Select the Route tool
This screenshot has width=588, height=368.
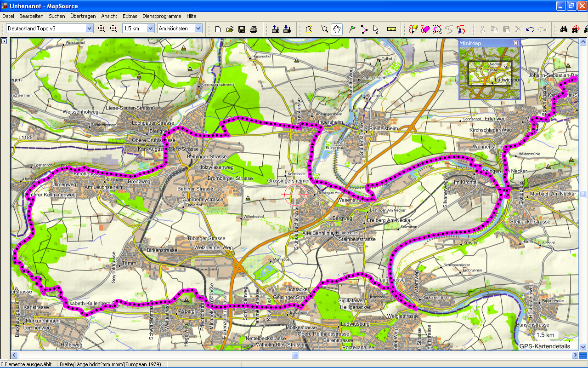[x=364, y=29]
